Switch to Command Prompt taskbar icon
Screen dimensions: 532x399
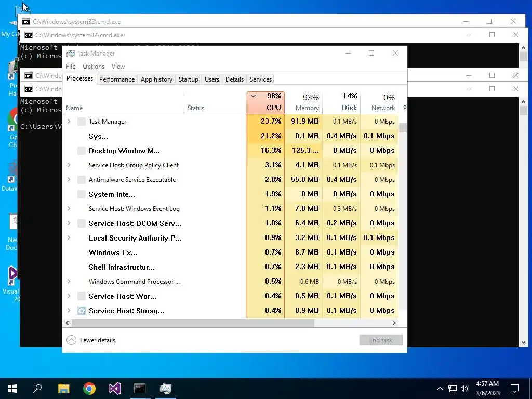pyautogui.click(x=140, y=389)
